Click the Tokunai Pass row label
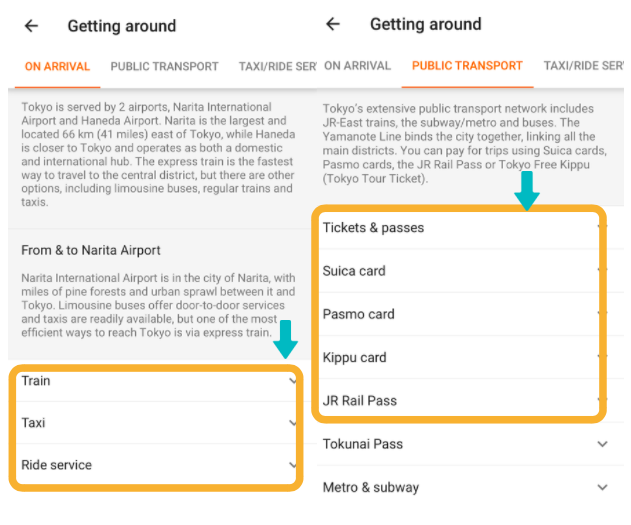 (363, 444)
